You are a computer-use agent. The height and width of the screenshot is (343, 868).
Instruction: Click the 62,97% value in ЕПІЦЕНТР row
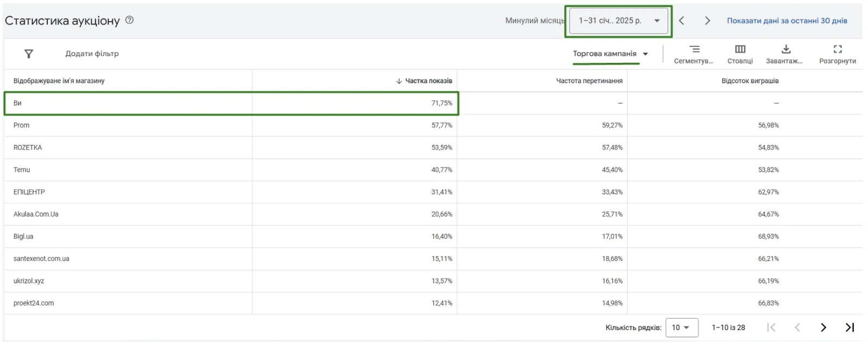click(x=768, y=192)
